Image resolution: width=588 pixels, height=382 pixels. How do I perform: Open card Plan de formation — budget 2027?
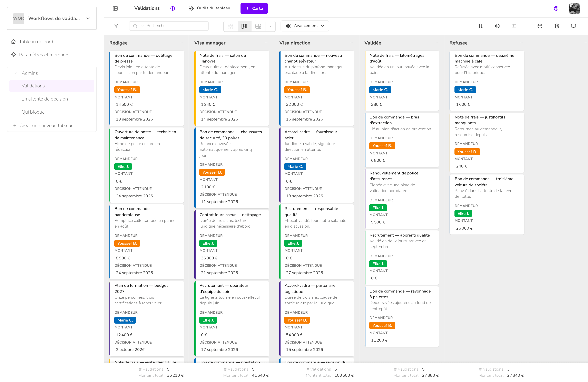[147, 318]
